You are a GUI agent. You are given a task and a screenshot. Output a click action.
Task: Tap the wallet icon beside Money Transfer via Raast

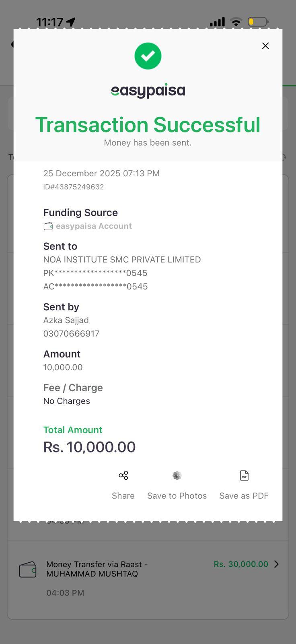(x=28, y=570)
